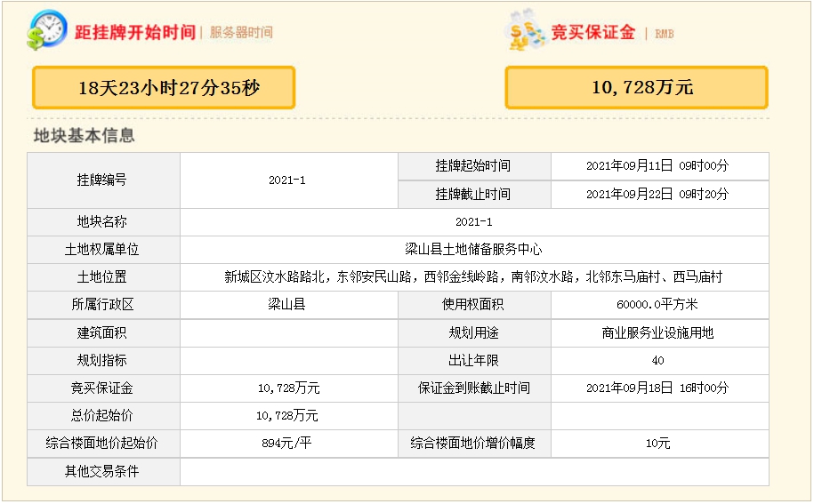Click the value 梁山县土地储备服务中心
Viewport: 814px width, 504px height.
[473, 250]
